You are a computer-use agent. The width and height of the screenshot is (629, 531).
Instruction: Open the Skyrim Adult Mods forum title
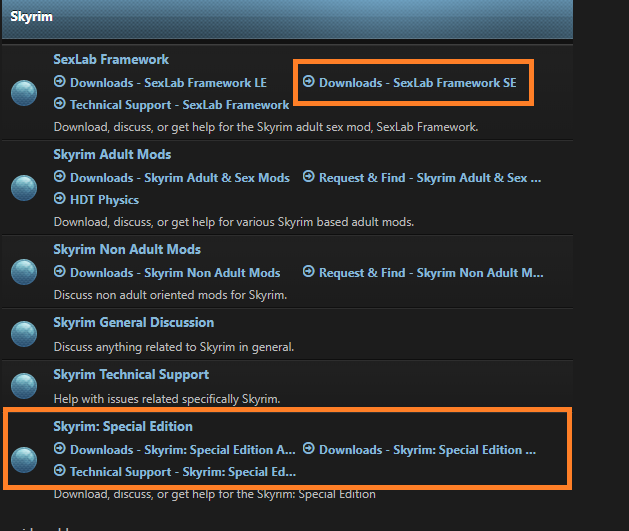tap(112, 154)
